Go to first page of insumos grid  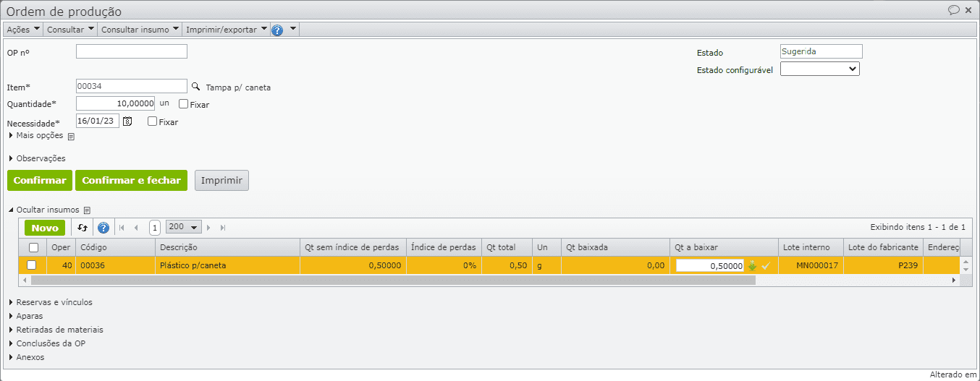pos(122,228)
